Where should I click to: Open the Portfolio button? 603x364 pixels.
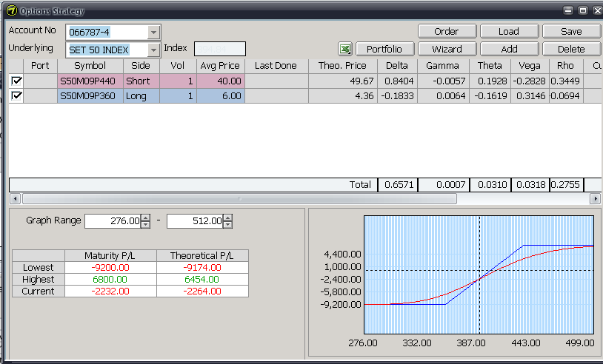point(384,49)
